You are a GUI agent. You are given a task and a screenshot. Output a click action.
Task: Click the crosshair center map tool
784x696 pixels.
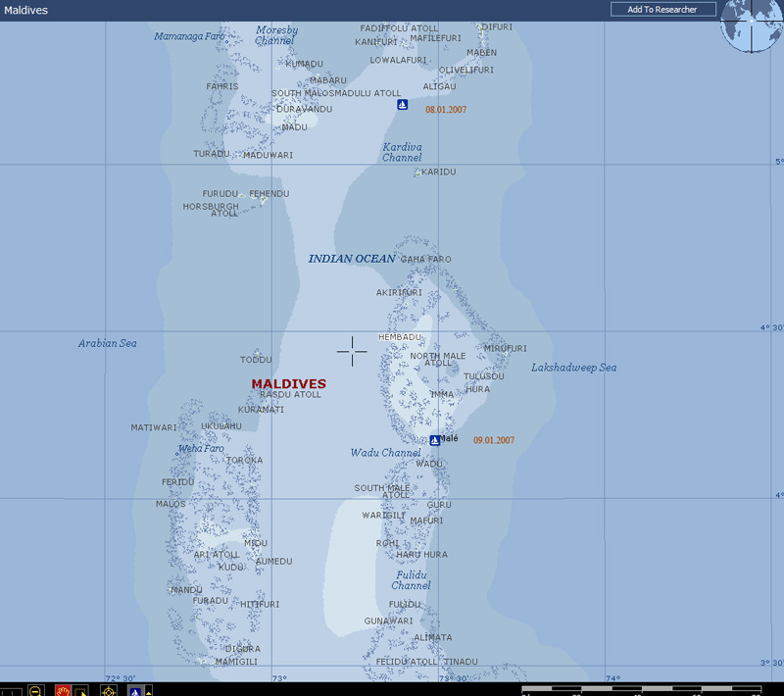point(109,690)
